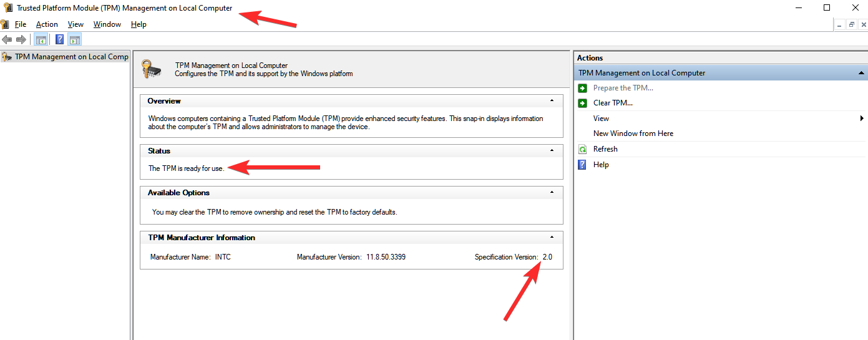Open the Action menu
Viewport: 868px width, 340px height.
coord(47,24)
